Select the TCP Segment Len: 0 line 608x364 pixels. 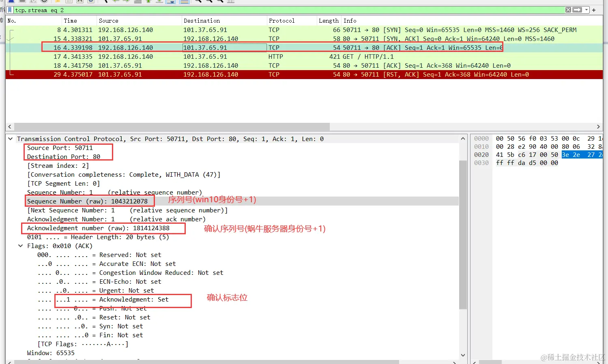click(x=63, y=184)
